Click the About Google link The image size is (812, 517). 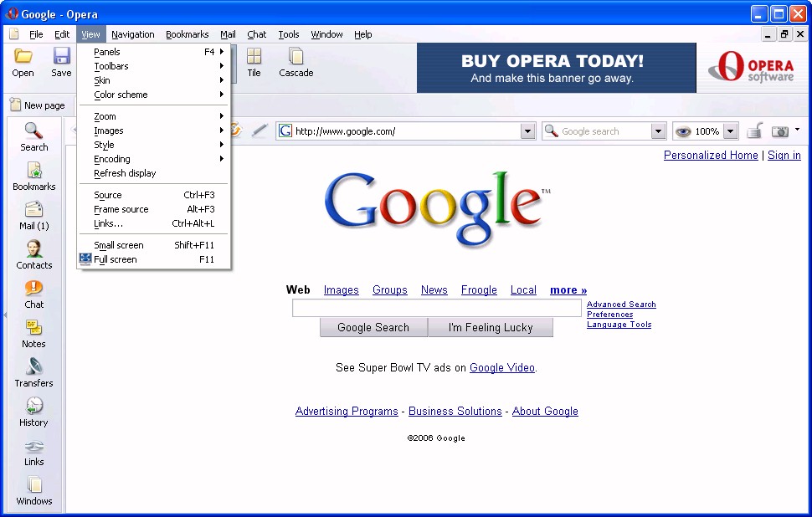click(545, 411)
